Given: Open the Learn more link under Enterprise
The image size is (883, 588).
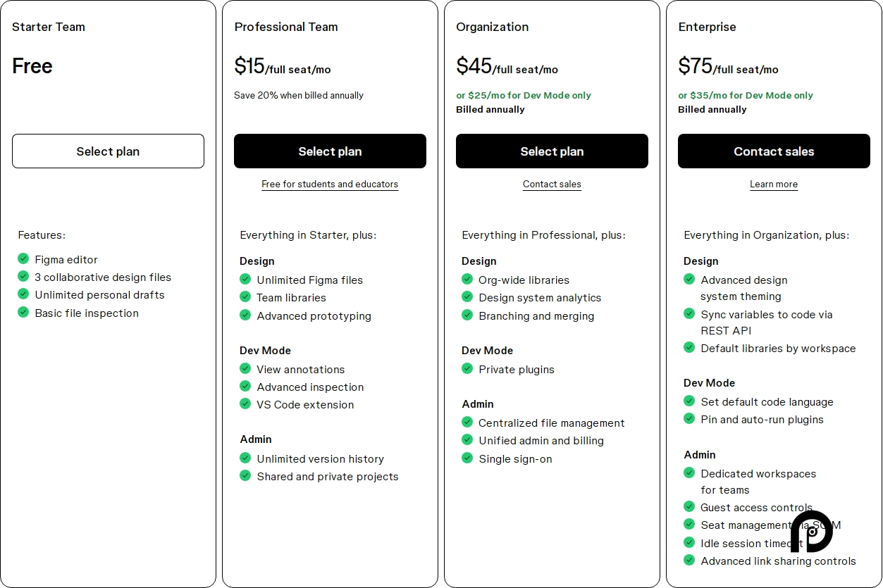Looking at the screenshot, I should 774,184.
